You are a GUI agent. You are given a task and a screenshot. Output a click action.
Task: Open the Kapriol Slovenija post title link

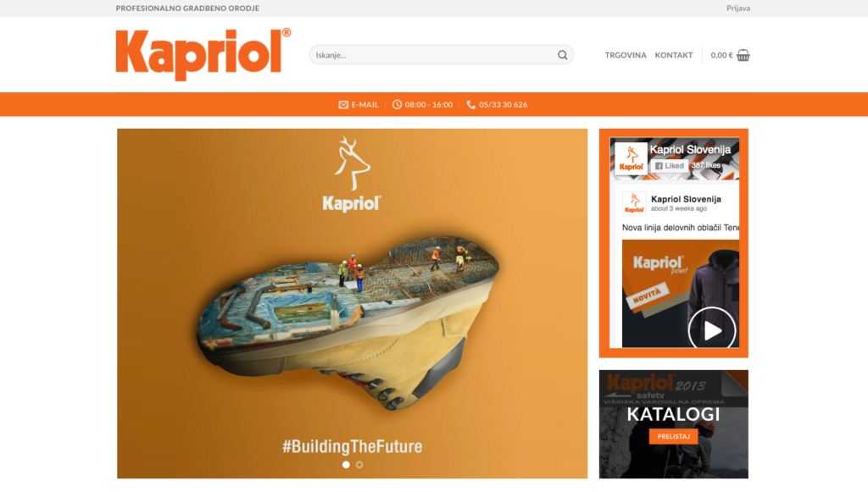(686, 199)
